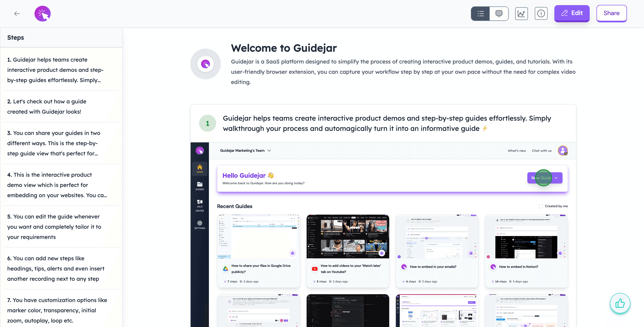Click the info icon in top toolbar

[x=541, y=13]
